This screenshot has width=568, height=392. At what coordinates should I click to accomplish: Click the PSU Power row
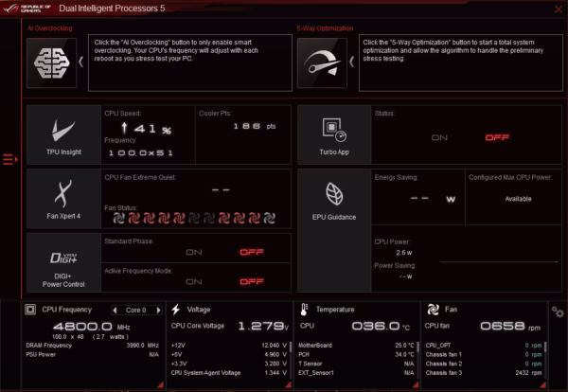tap(93, 354)
